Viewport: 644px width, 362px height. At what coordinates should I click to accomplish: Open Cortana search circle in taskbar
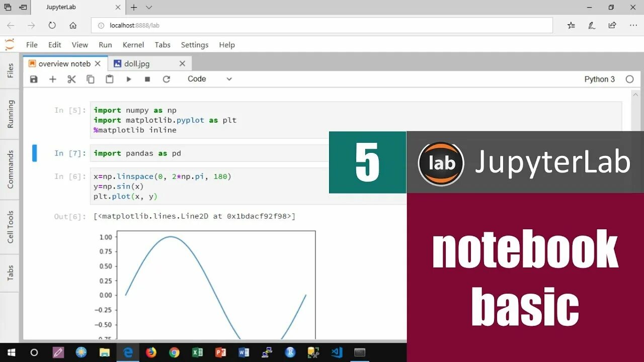pos(34,352)
